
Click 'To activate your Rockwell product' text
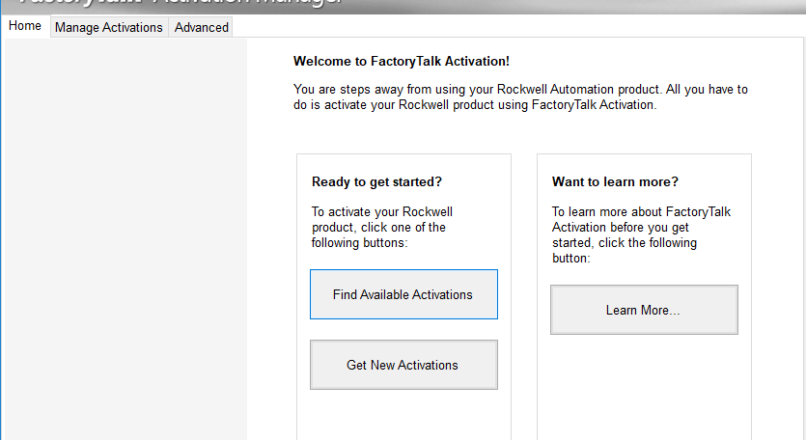pos(382,227)
